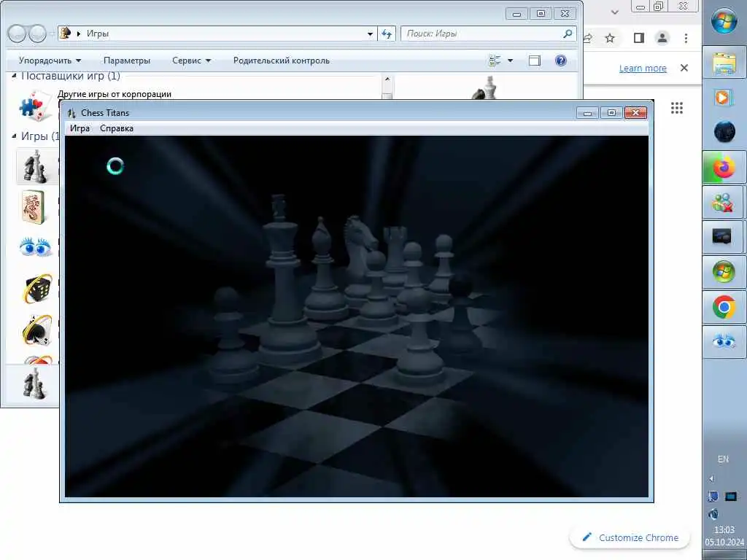The width and height of the screenshot is (747, 560).
Task: Open the Chrome tab search chevron
Action: click(615, 12)
